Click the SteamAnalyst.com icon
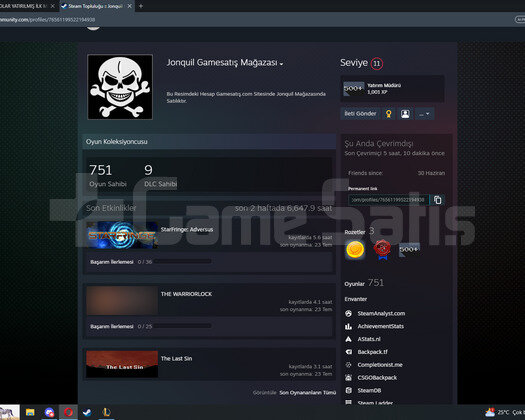The height and width of the screenshot is (420, 525). 349,313
